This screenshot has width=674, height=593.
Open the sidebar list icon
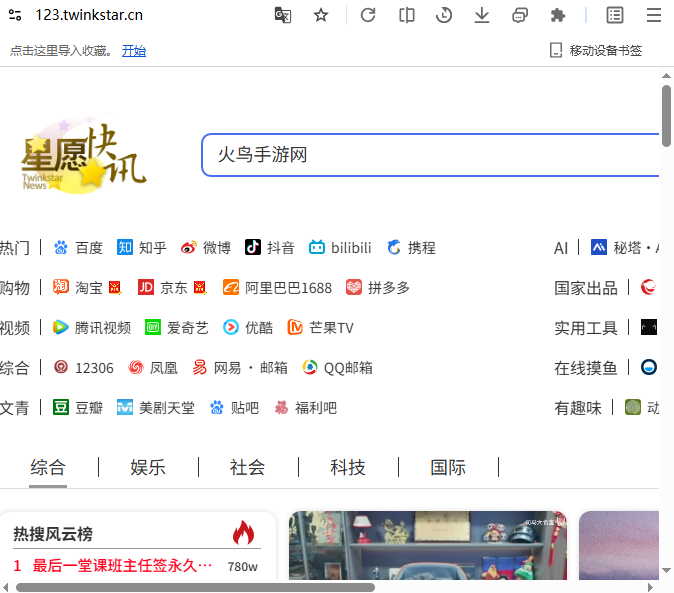tap(615, 15)
